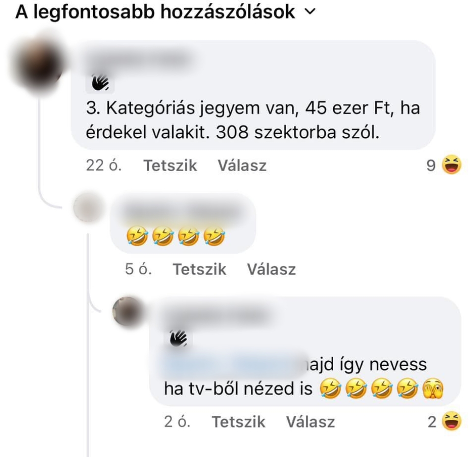Click the blurred mentioned name in last reply
This screenshot has height=457, width=476.
click(x=234, y=364)
